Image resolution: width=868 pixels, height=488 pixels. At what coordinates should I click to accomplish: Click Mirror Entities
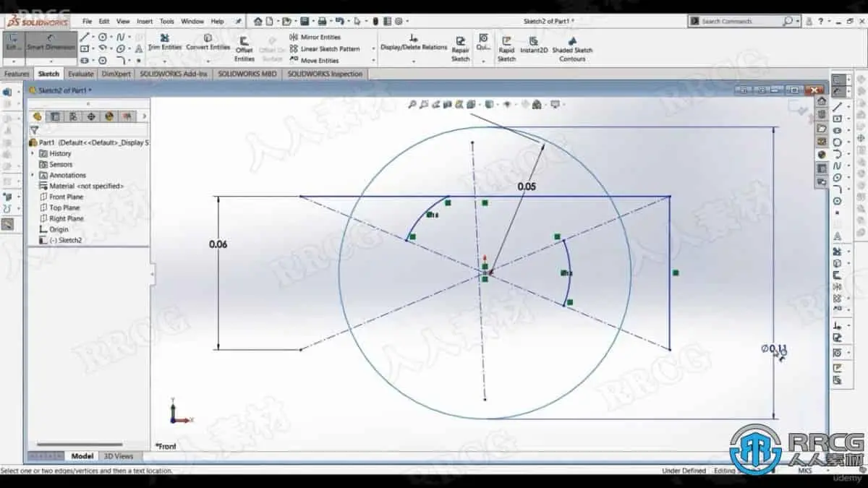point(315,37)
